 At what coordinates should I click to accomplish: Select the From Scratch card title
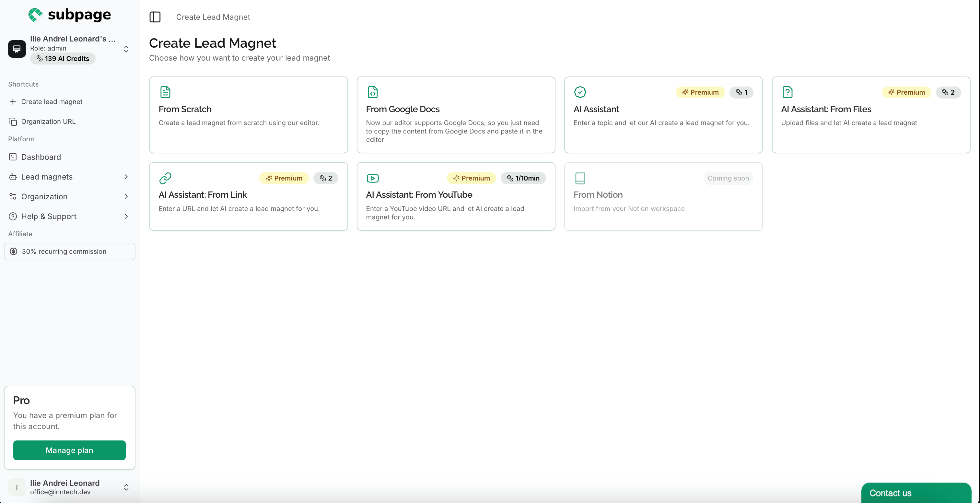pos(185,109)
